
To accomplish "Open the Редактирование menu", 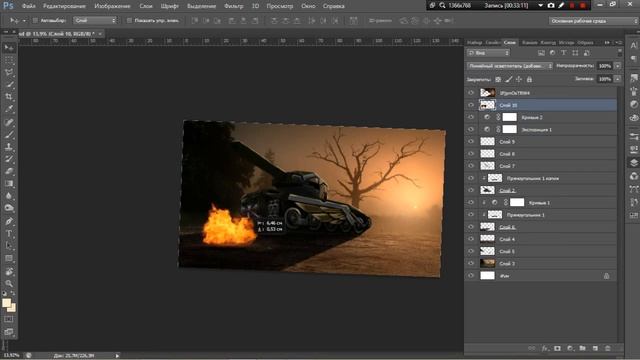I will point(64,6).
